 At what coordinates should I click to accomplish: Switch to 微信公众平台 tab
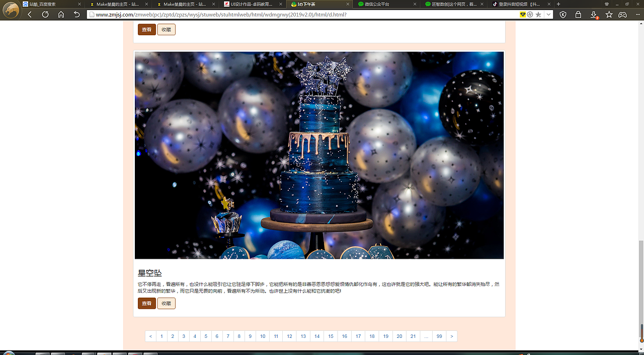click(387, 4)
